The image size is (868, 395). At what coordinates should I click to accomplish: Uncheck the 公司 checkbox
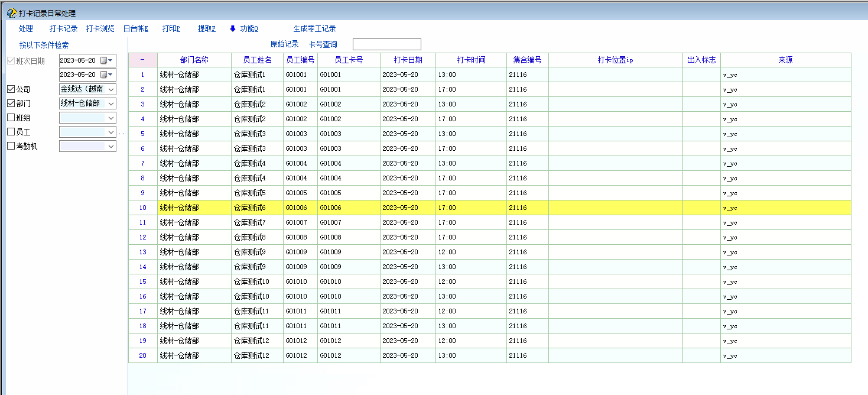[x=11, y=89]
